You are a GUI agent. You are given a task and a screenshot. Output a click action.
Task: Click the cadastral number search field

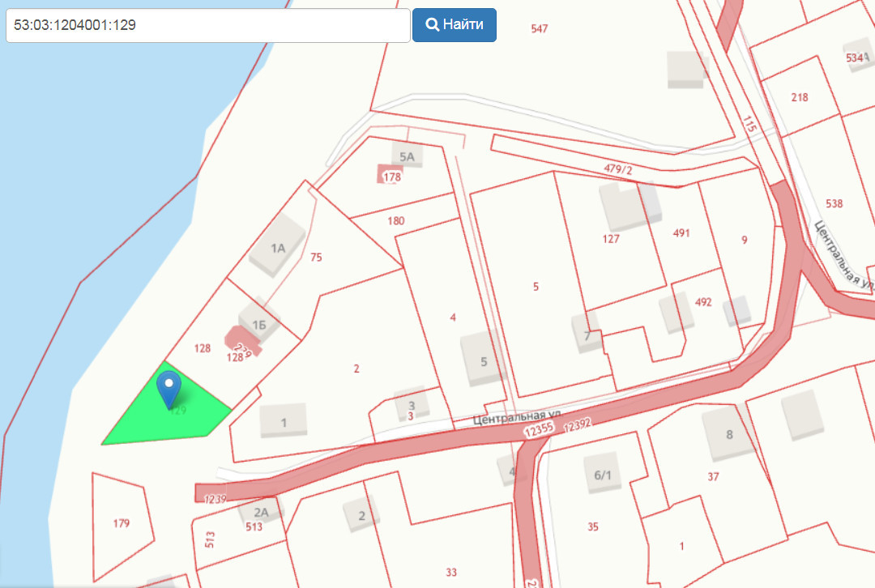pyautogui.click(x=207, y=25)
